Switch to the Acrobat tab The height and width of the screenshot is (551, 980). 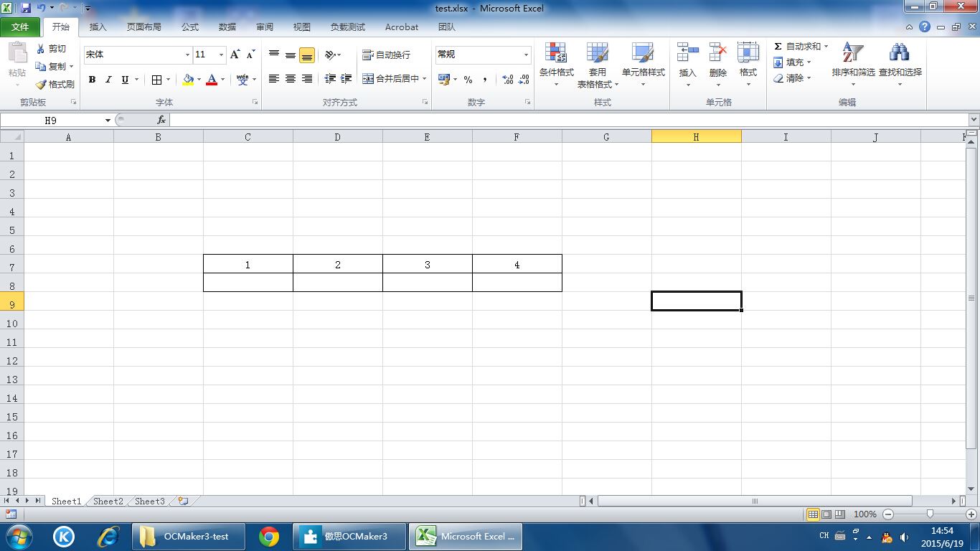401,27
